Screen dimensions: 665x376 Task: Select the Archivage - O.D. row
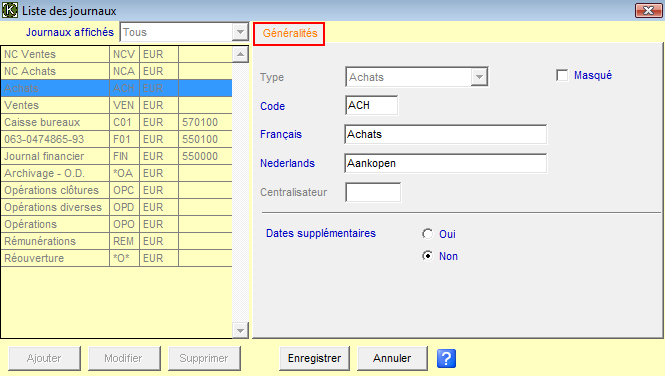(x=116, y=173)
